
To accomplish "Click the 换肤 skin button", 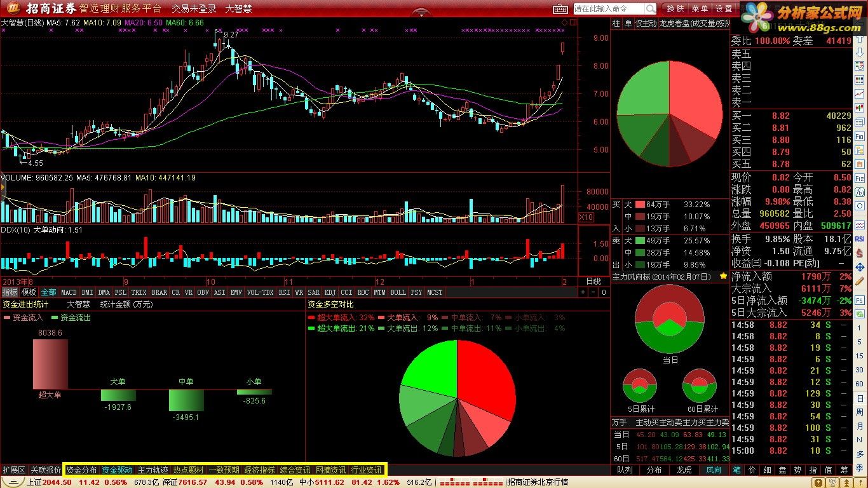I will pos(675,9).
